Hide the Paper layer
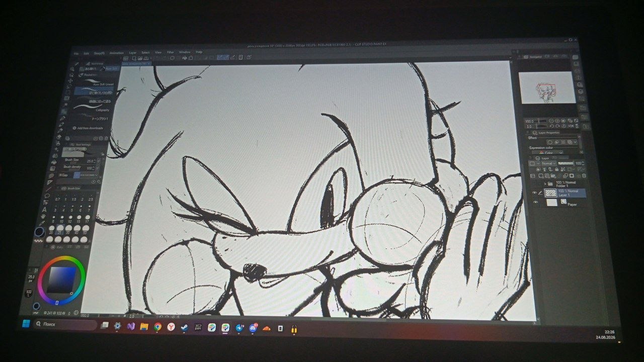This screenshot has width=644, height=362. [535, 202]
